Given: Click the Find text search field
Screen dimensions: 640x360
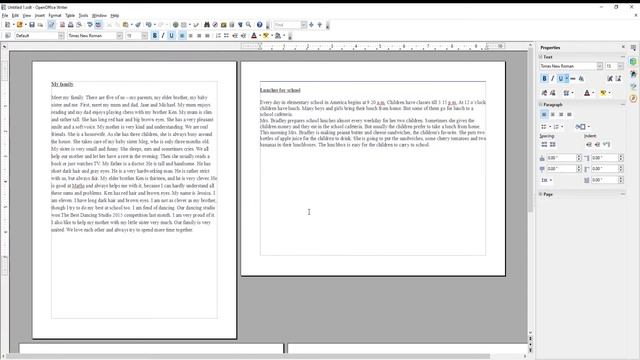Looking at the screenshot, I should [x=287, y=25].
